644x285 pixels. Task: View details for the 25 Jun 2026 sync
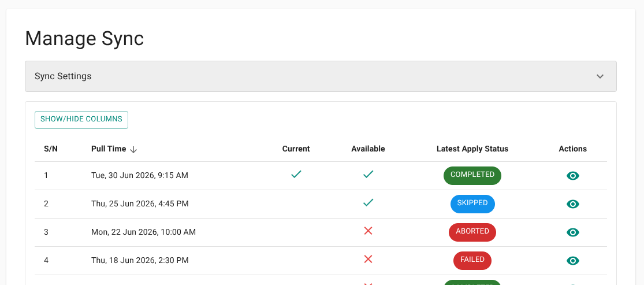coord(572,204)
